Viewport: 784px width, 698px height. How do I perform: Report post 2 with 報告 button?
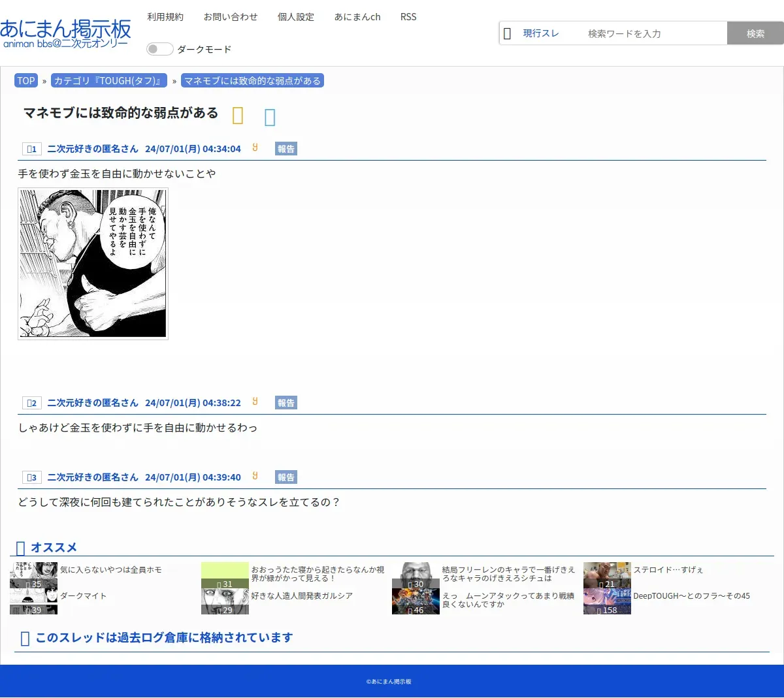(286, 403)
